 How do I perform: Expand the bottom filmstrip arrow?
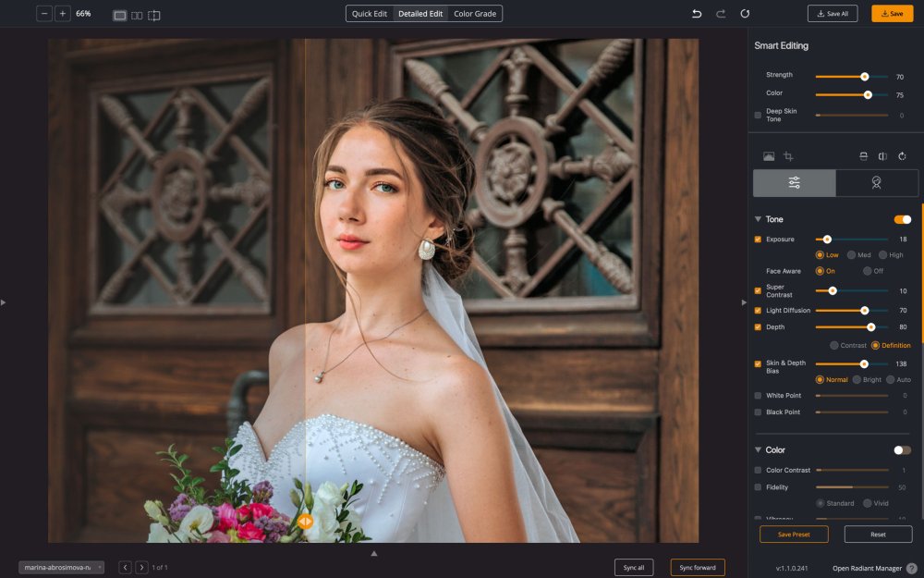(373, 553)
